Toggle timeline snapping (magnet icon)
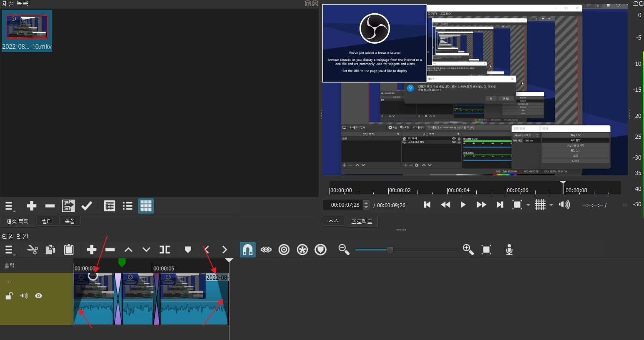The image size is (644, 340). 248,250
